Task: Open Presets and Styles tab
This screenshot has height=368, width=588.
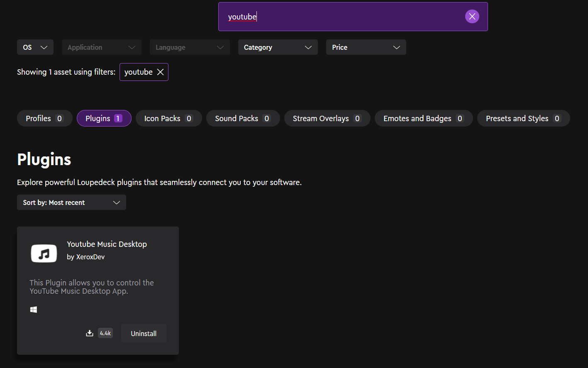Action: tap(523, 119)
